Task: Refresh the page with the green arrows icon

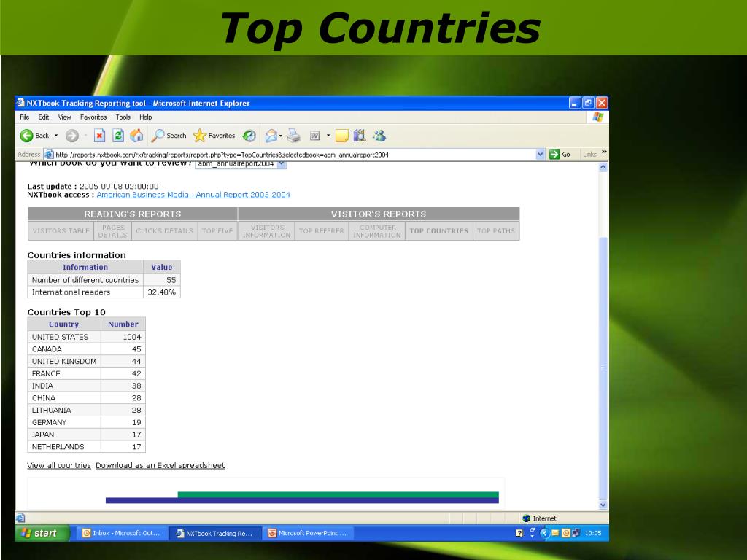Action: pyautogui.click(x=118, y=136)
